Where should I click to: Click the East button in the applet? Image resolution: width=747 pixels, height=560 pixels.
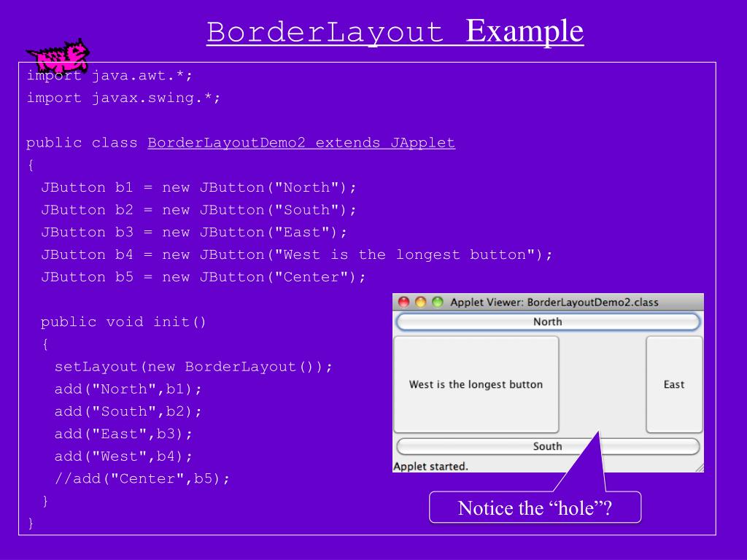pos(674,384)
